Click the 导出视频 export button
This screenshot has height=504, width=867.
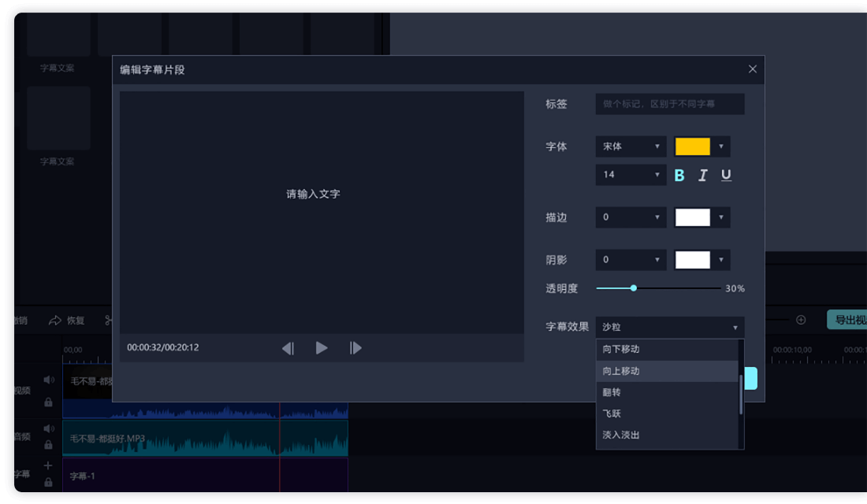click(847, 321)
